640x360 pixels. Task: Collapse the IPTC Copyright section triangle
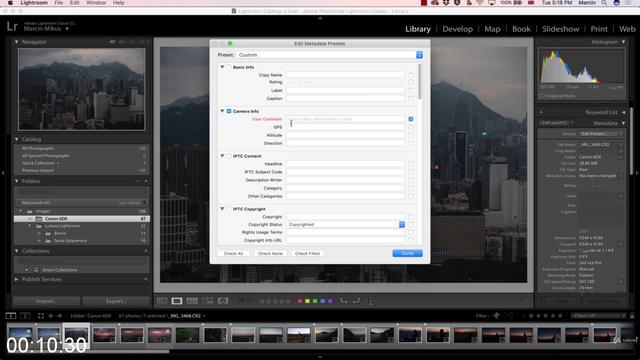[222, 209]
